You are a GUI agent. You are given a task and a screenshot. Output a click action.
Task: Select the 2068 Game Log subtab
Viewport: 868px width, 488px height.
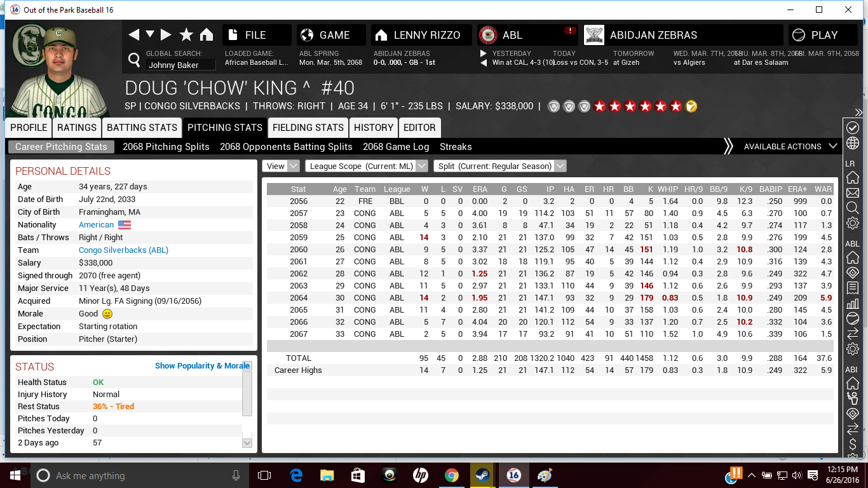tap(396, 147)
